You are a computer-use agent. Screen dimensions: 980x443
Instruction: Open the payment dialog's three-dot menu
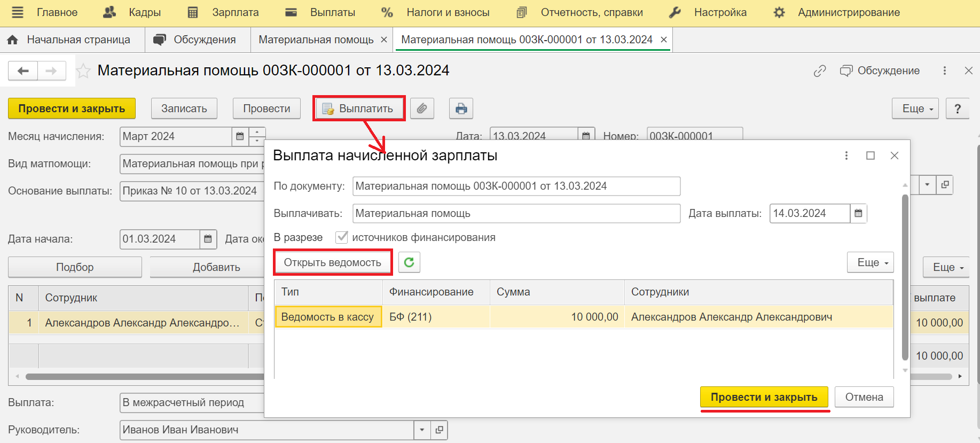point(846,156)
